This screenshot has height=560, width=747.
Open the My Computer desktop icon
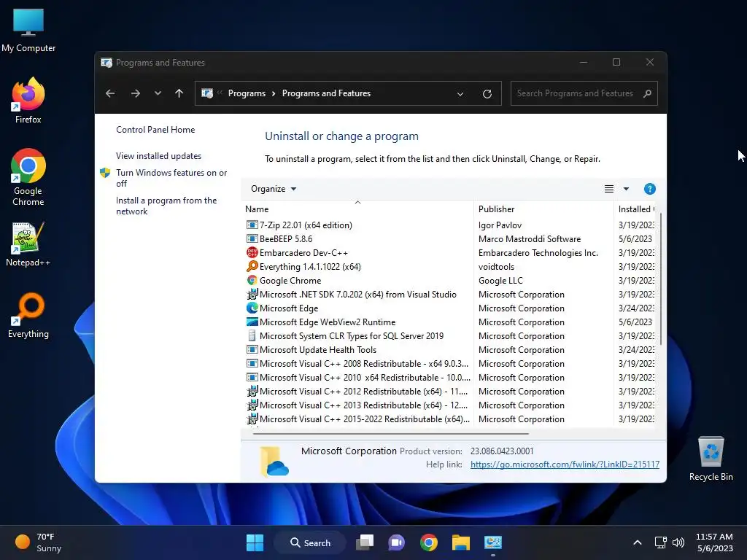[28, 30]
